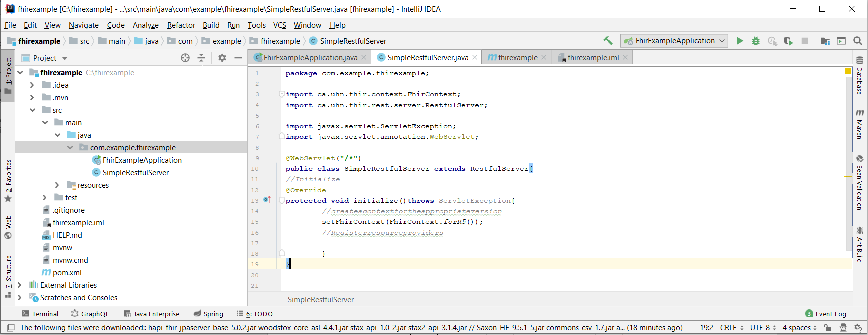The height and width of the screenshot is (335, 868).
Task: Click the green Run button
Action: pos(740,41)
